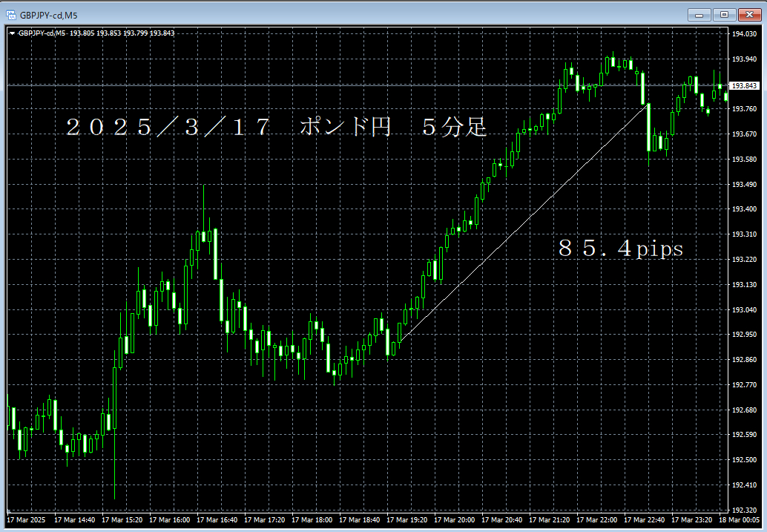Click price scale value 193.670
Screen dimensions: 767x532
tap(744, 134)
